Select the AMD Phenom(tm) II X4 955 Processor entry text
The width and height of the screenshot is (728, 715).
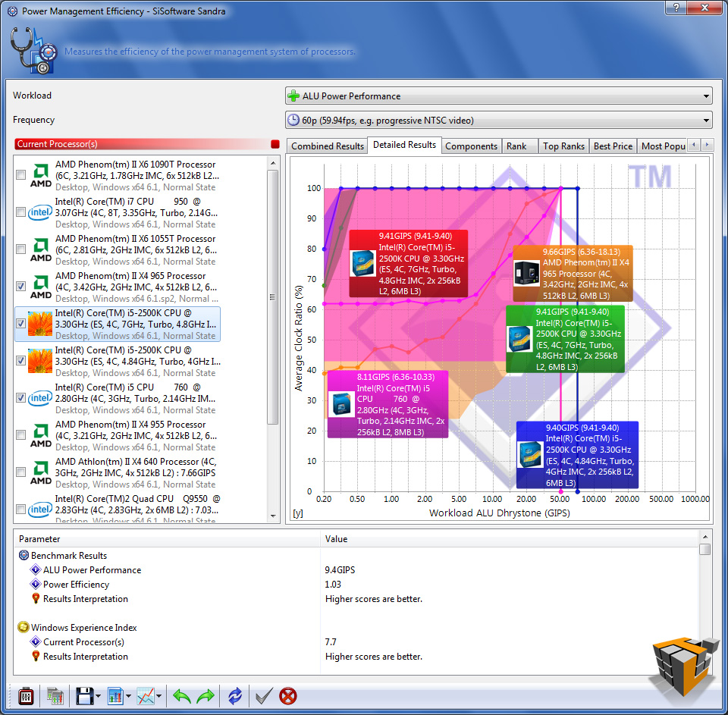[136, 435]
